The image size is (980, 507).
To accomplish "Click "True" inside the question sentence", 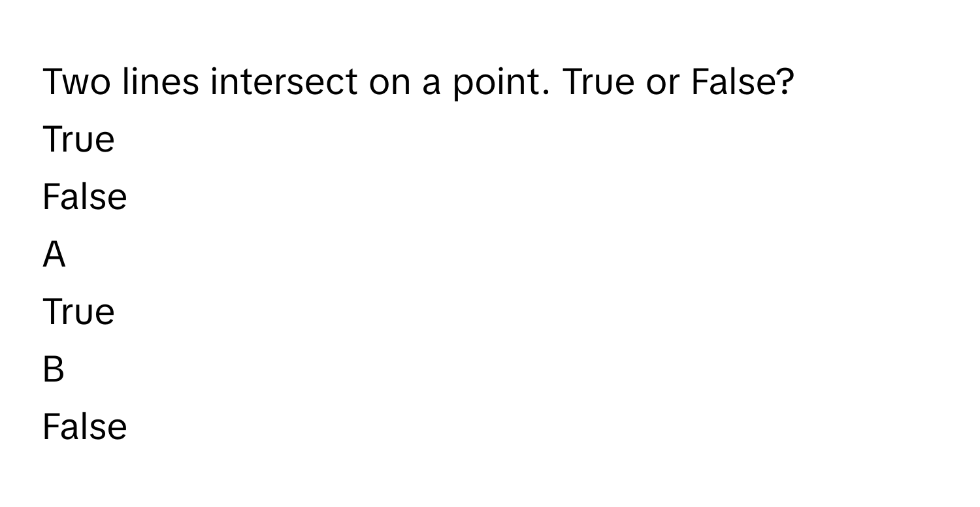I will pyautogui.click(x=597, y=82).
